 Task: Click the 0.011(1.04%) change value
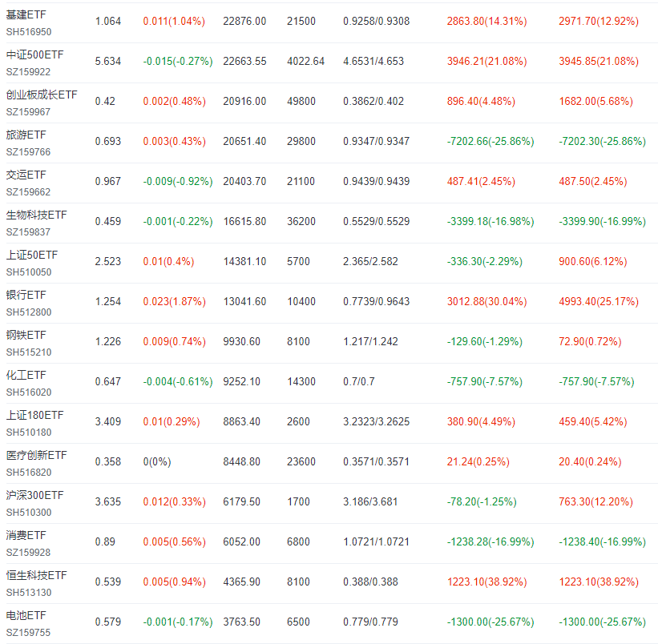click(x=174, y=21)
